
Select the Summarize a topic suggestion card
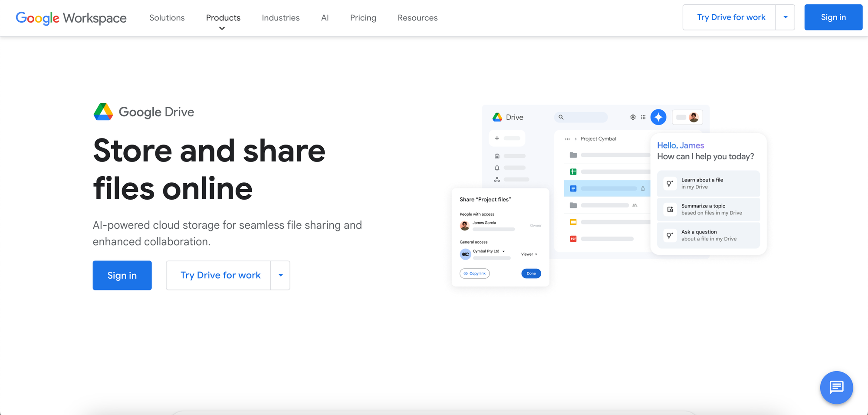708,210
